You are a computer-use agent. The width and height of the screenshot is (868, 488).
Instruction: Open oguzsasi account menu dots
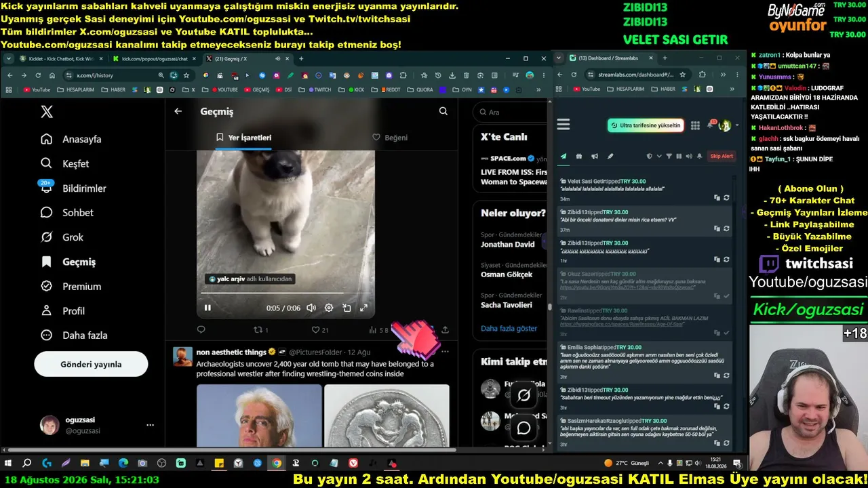point(151,425)
